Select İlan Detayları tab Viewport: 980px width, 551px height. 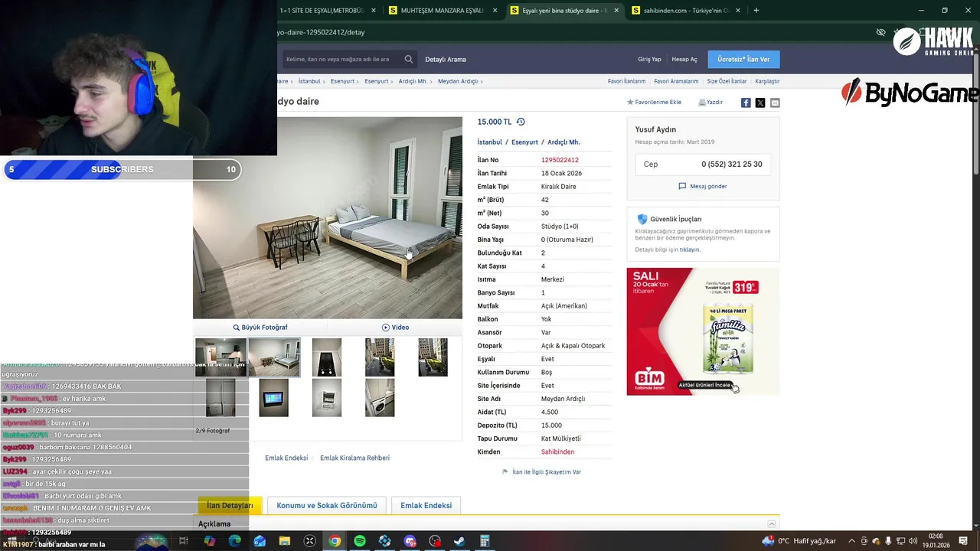pos(230,505)
